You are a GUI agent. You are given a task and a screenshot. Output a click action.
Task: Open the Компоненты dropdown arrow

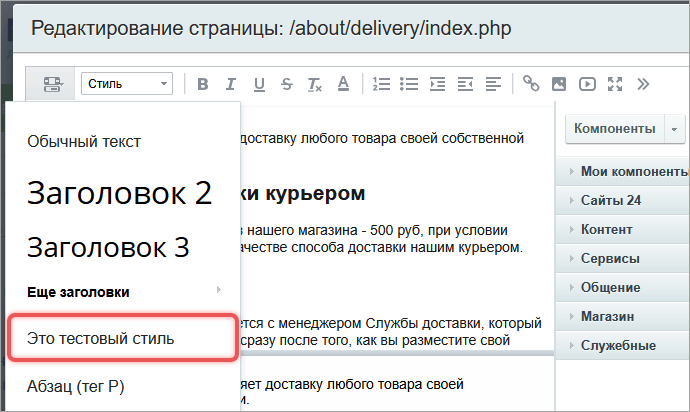pyautogui.click(x=674, y=129)
